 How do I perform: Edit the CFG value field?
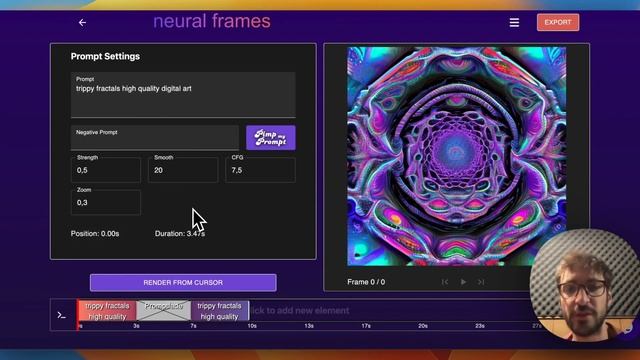click(260, 169)
